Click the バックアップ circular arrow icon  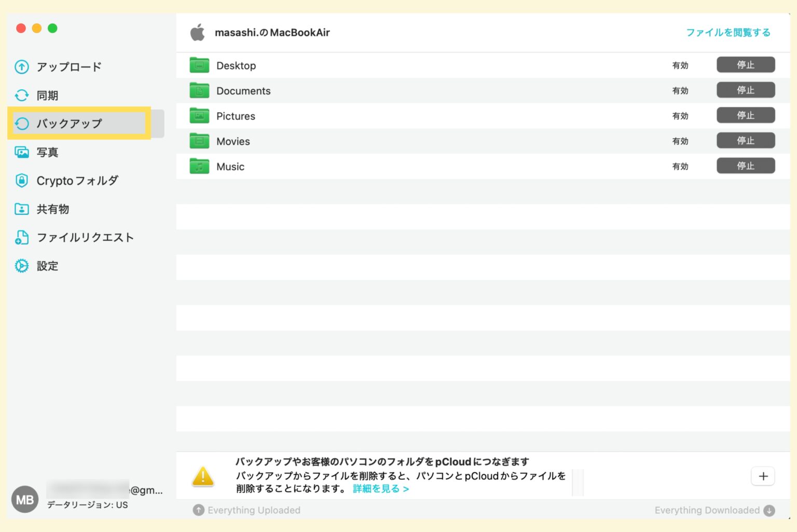22,124
